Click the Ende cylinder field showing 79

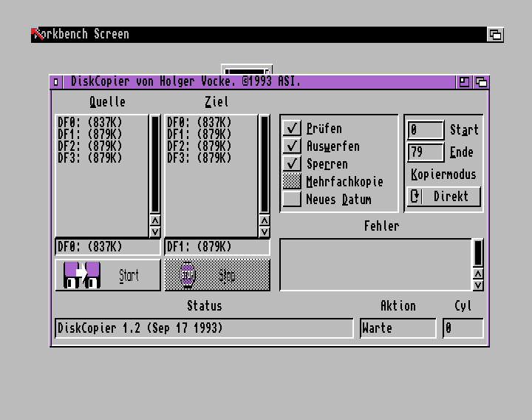point(426,152)
